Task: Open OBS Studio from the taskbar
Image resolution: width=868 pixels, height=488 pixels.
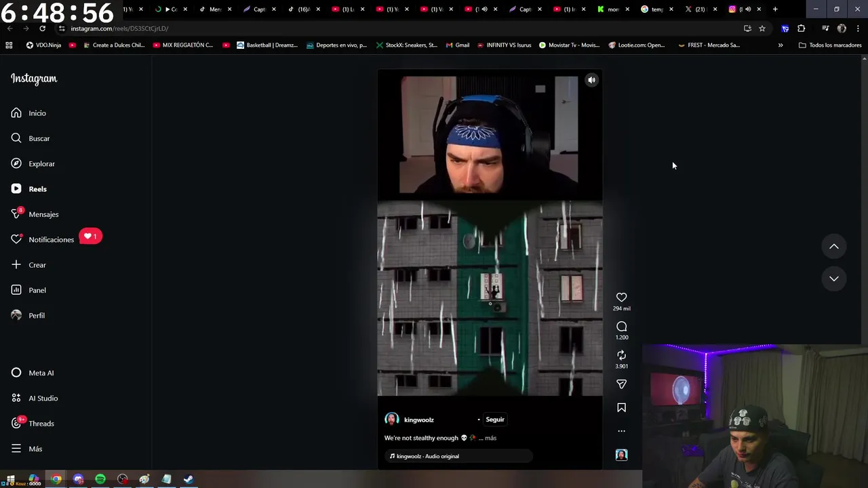Action: [122, 480]
